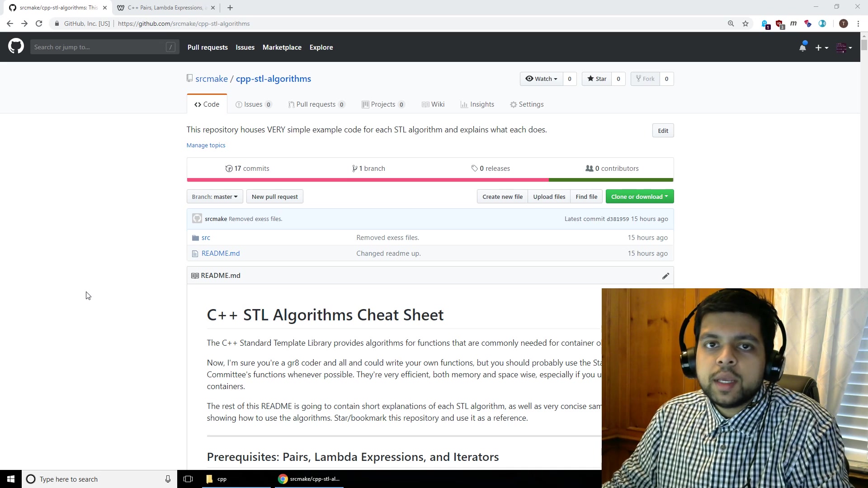Bookmark this page with the star icon
Image resolution: width=868 pixels, height=488 pixels.
pyautogui.click(x=745, y=23)
